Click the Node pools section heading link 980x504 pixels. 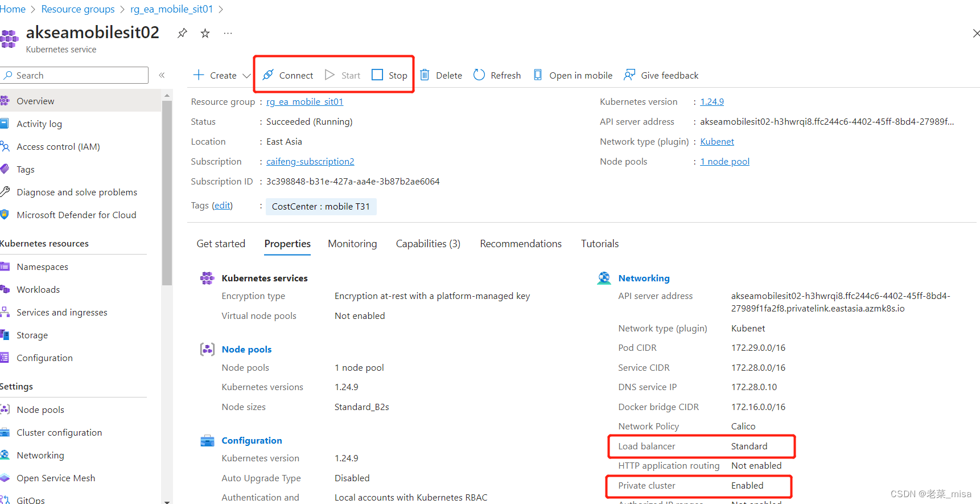(x=246, y=349)
